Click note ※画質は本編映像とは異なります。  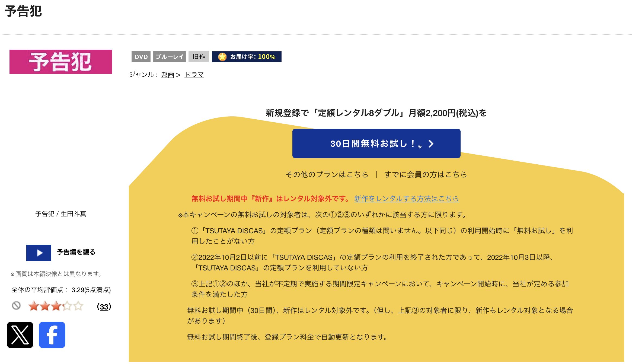coord(56,274)
